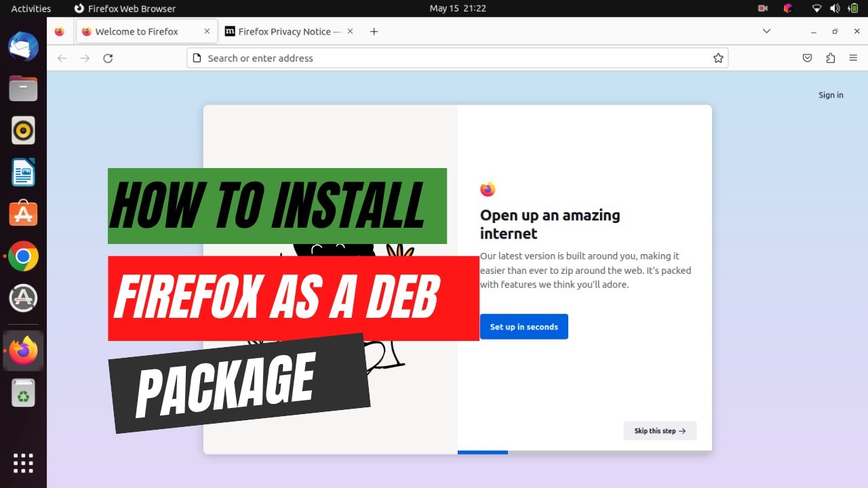Open the Trash from the dock

click(23, 392)
